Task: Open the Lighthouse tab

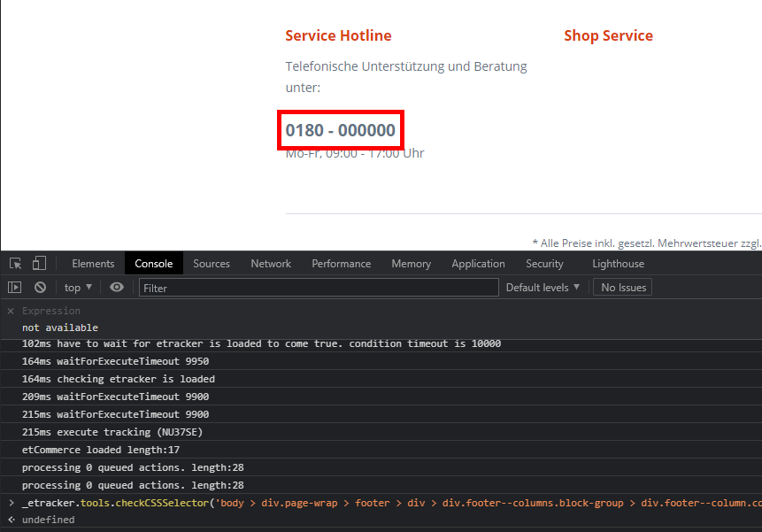Action: (x=618, y=263)
